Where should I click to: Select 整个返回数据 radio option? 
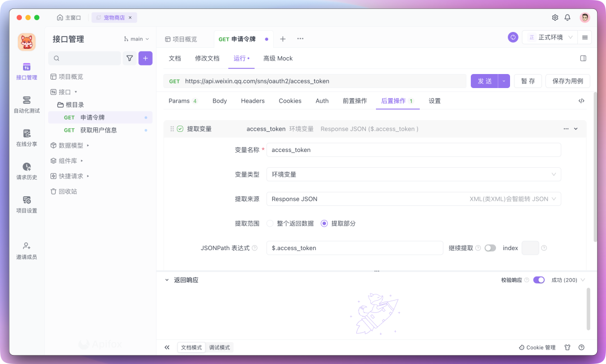point(270,223)
